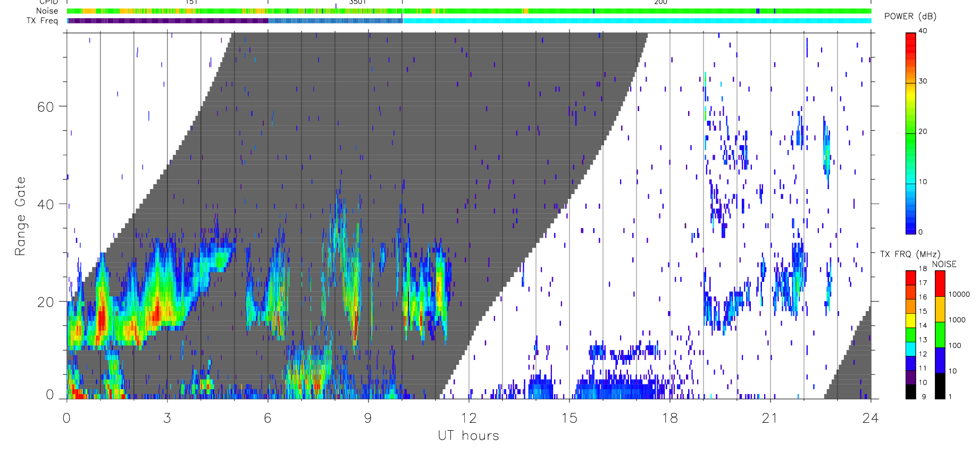Click the 100 label on NOISE scale
Image resolution: width=980 pixels, height=452 pixels.
[x=955, y=346]
